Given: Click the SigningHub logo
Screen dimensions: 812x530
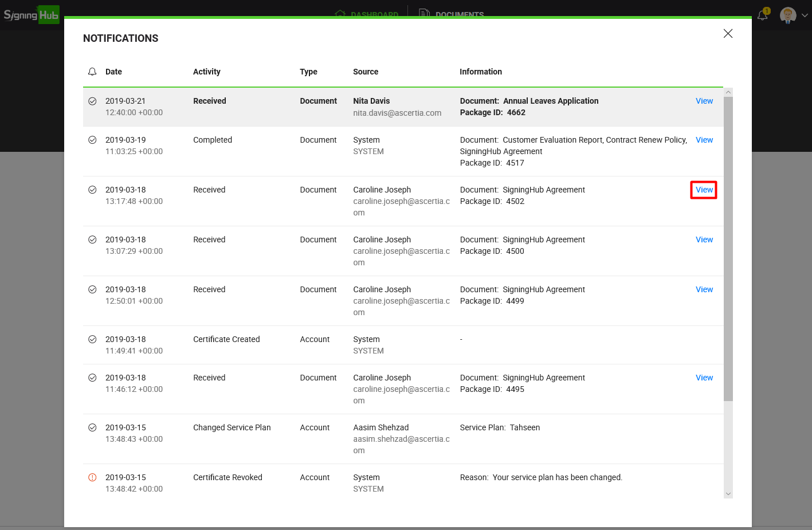Looking at the screenshot, I should pyautogui.click(x=32, y=15).
